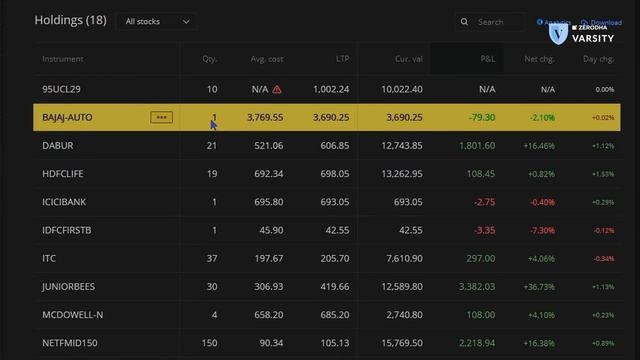Viewport: 640px width, 360px height.
Task: Select the BAJAJ-AUTO instrument name
Action: (67, 118)
